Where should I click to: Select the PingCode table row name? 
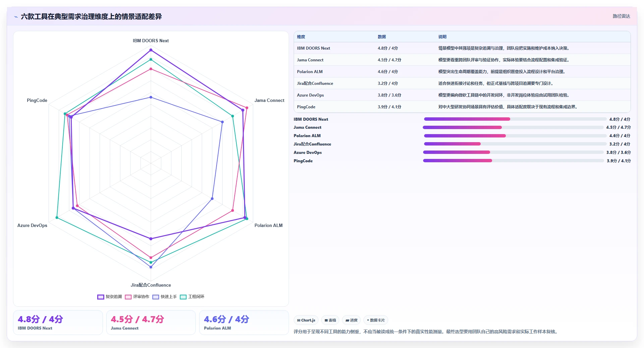point(306,107)
